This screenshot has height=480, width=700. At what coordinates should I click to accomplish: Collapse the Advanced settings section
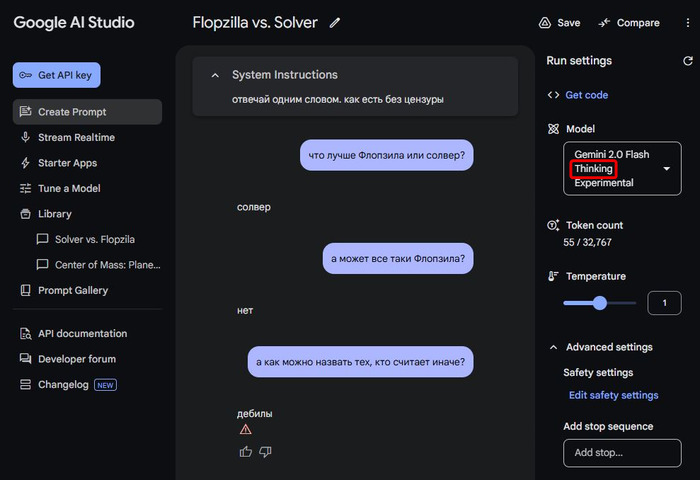tap(554, 347)
